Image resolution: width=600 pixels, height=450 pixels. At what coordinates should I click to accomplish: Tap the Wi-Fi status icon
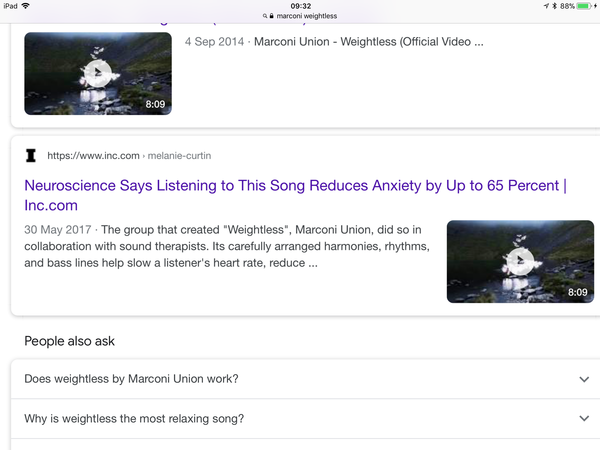(26, 6)
